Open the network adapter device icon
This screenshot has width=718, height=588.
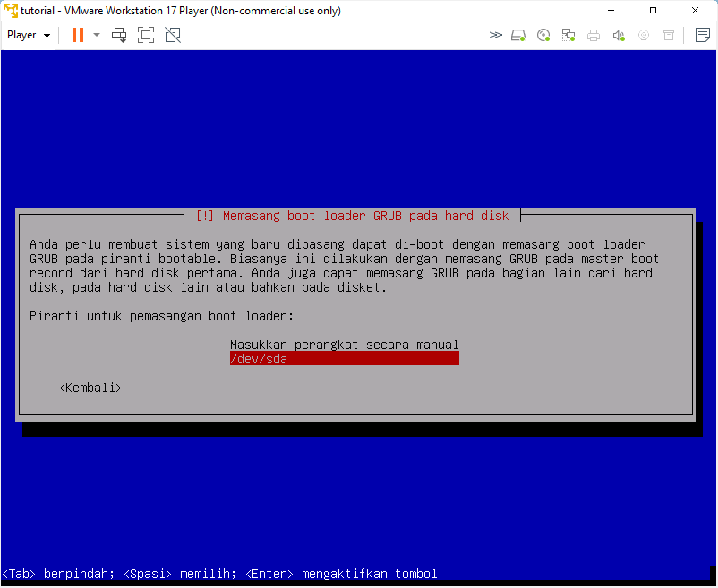[568, 35]
